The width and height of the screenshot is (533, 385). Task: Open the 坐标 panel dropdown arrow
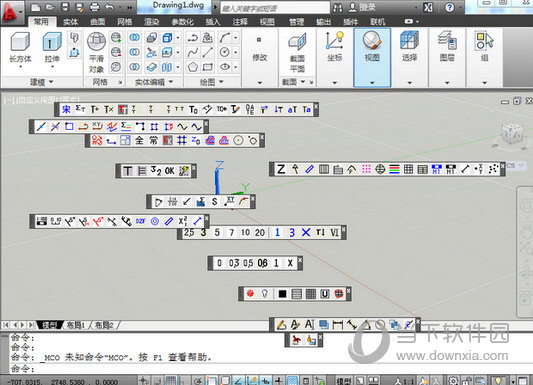tap(334, 83)
